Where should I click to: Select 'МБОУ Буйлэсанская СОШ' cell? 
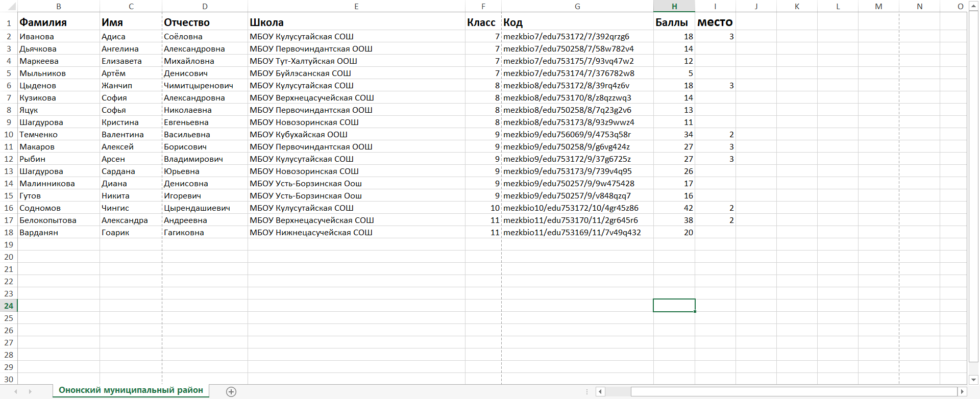pyautogui.click(x=356, y=73)
